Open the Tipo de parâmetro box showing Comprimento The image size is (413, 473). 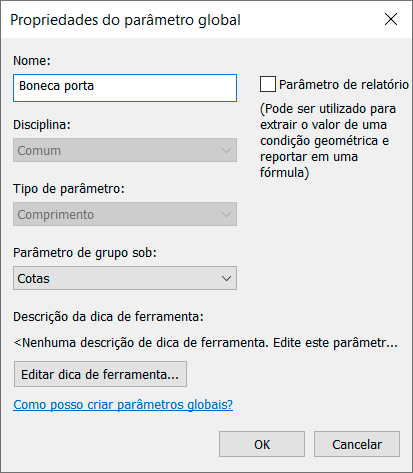(x=125, y=214)
